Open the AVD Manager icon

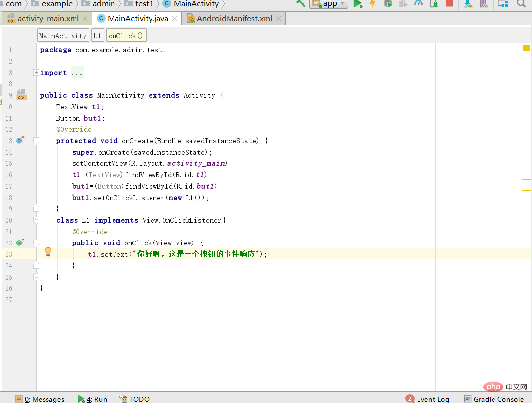coord(483,4)
